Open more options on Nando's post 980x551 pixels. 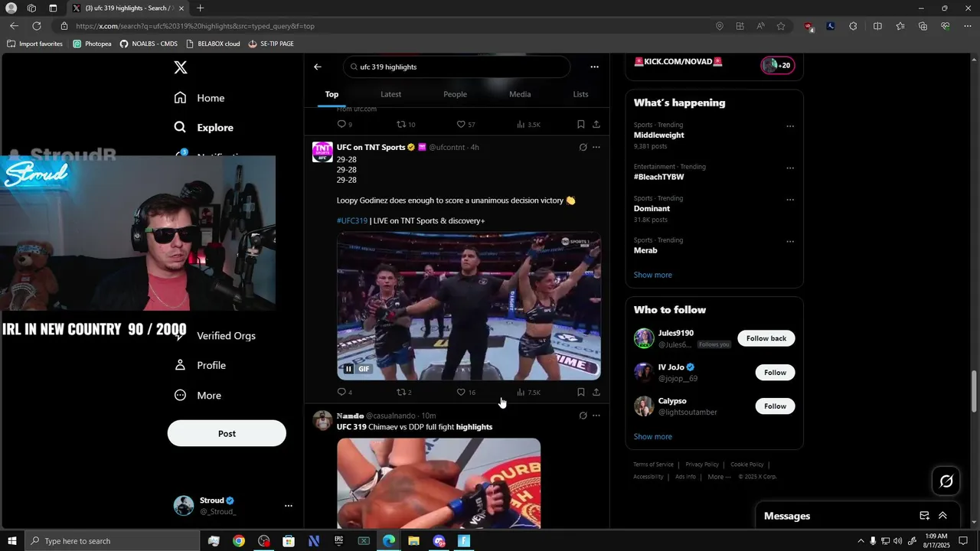[x=596, y=416]
